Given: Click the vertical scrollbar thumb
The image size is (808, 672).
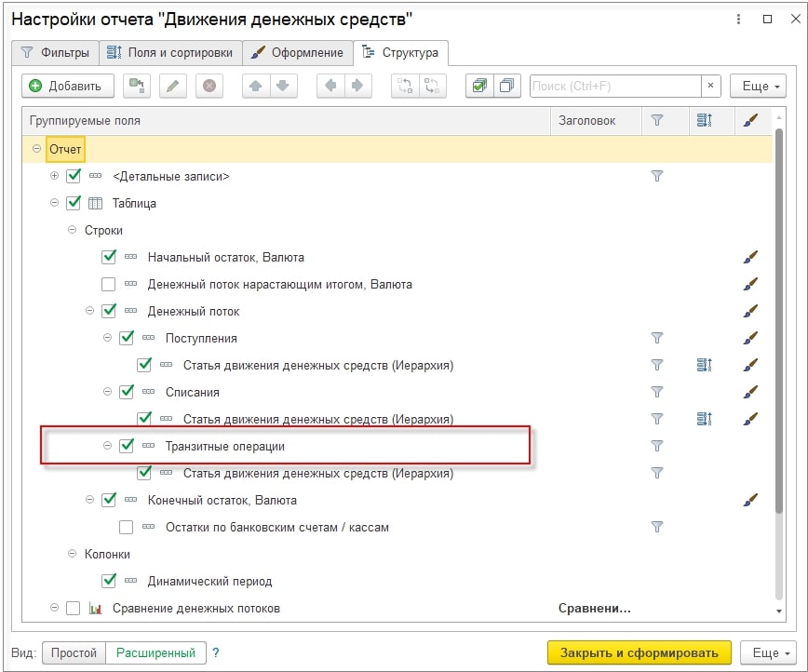Looking at the screenshot, I should pos(778,319).
